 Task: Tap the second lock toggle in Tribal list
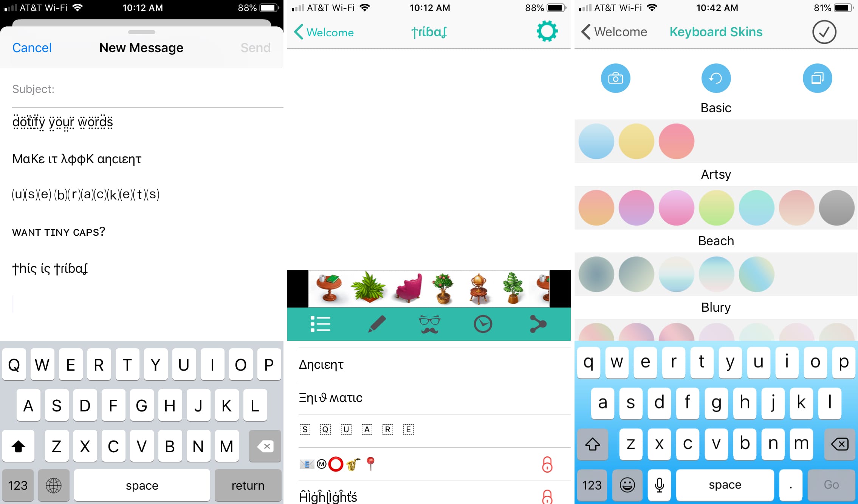(548, 497)
